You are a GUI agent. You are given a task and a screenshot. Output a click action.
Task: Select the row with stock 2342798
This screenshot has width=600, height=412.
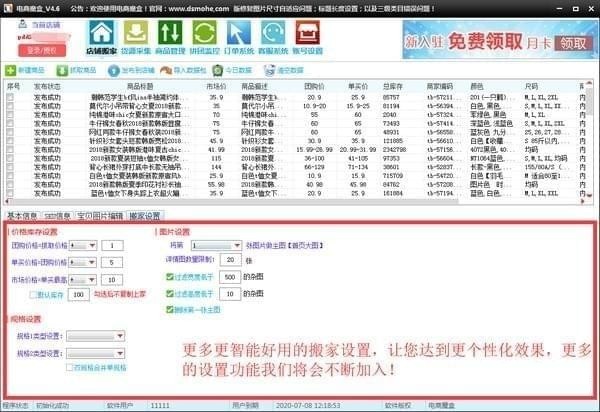point(295,150)
